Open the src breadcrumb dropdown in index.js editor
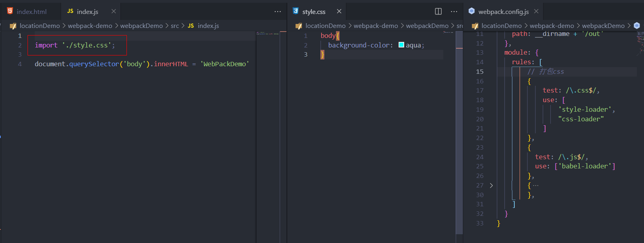The image size is (644, 243). point(175,26)
